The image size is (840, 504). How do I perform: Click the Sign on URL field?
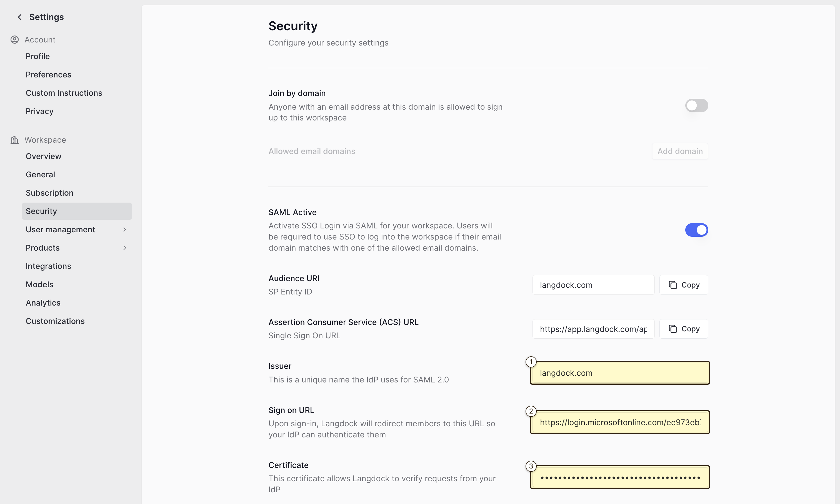tap(620, 422)
